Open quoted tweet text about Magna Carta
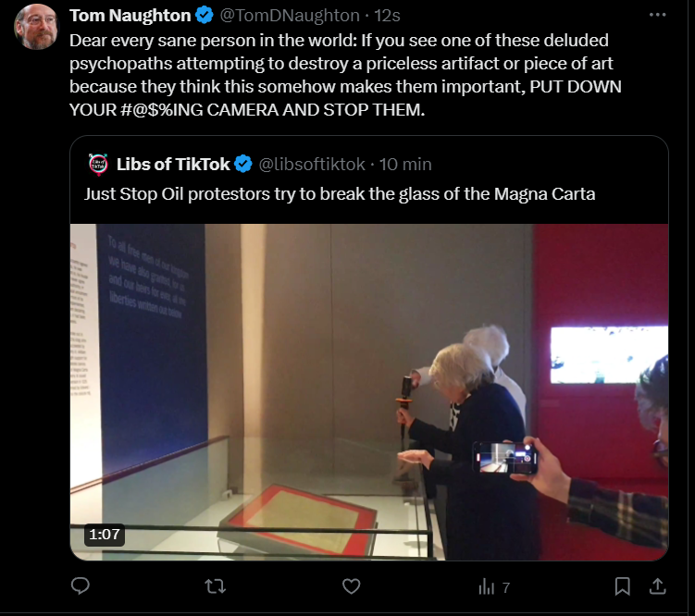695x616 pixels. (340, 194)
